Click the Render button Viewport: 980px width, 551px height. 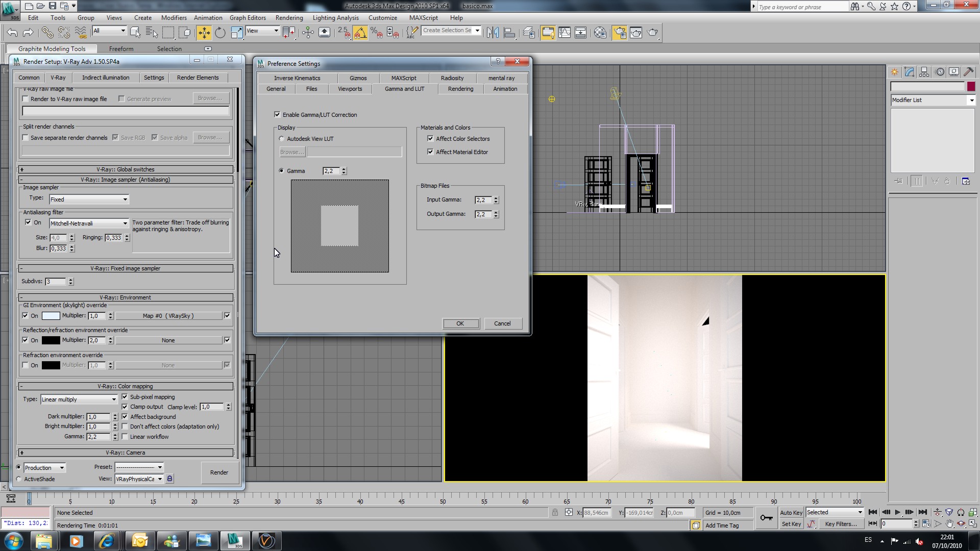point(219,472)
